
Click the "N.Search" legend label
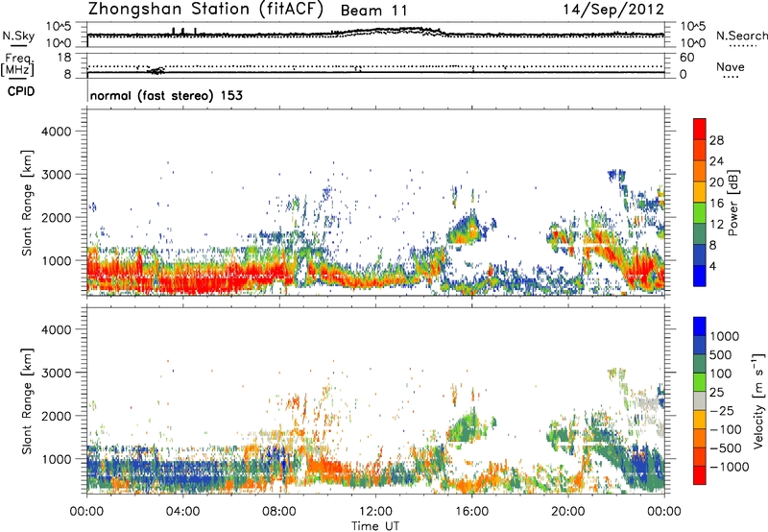741,36
